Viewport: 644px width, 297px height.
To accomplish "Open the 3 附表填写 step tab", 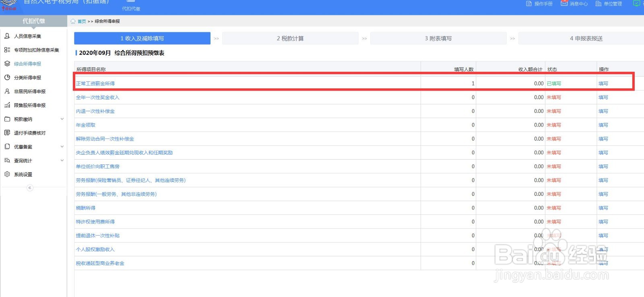I will click(438, 38).
